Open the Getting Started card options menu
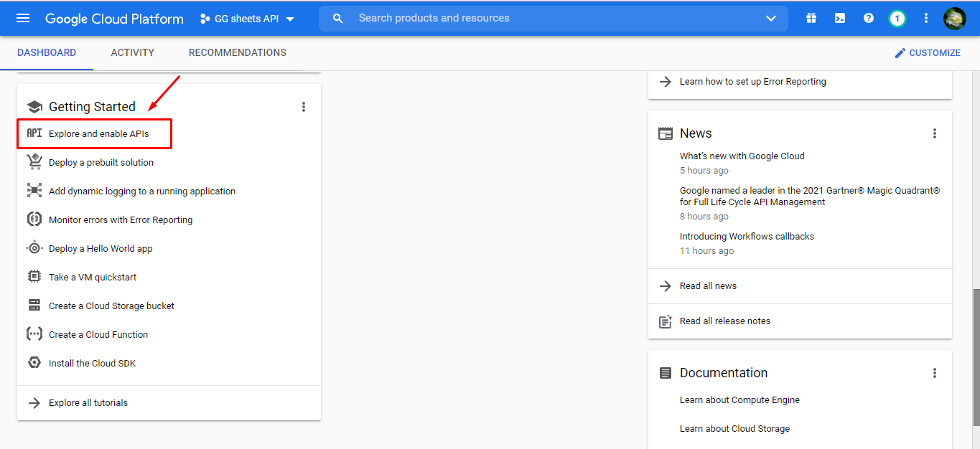 click(304, 106)
